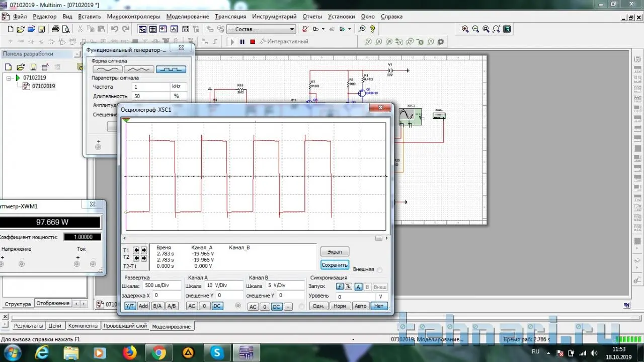
Task: Enable DC coupling for Channel A
Action: click(x=217, y=306)
